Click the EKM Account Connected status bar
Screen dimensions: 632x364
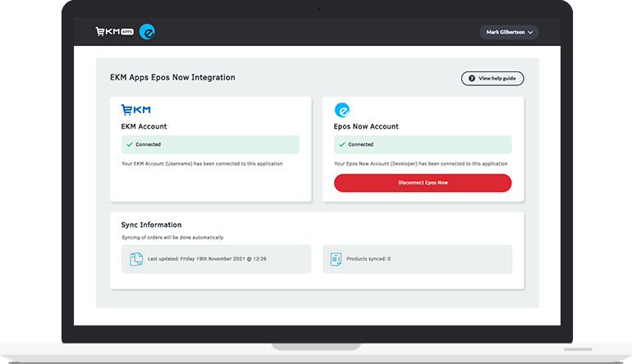click(210, 144)
